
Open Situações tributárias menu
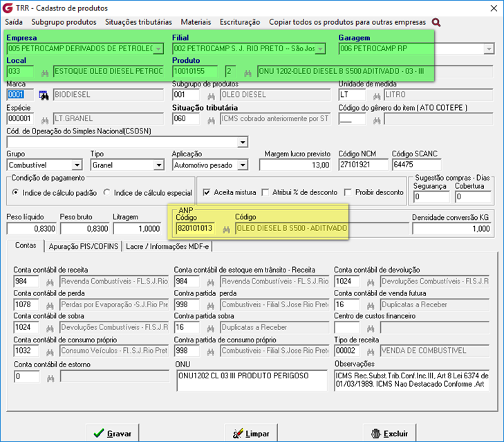[x=138, y=22]
